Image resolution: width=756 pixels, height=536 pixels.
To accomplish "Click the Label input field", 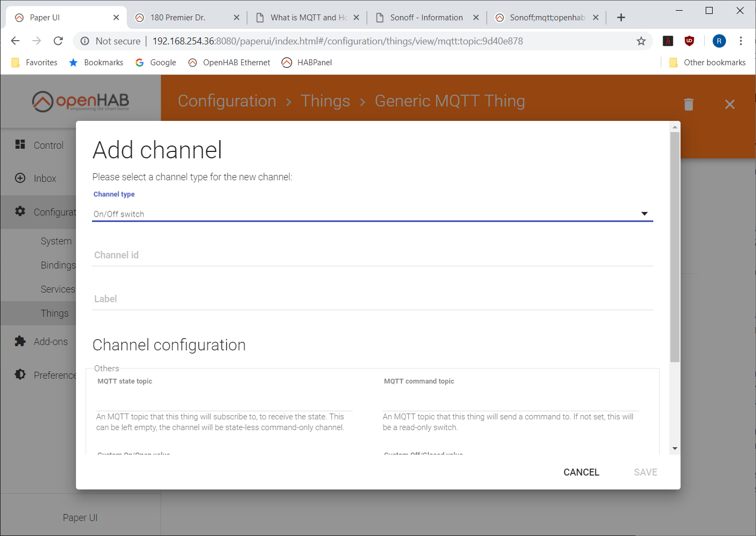I will click(372, 300).
